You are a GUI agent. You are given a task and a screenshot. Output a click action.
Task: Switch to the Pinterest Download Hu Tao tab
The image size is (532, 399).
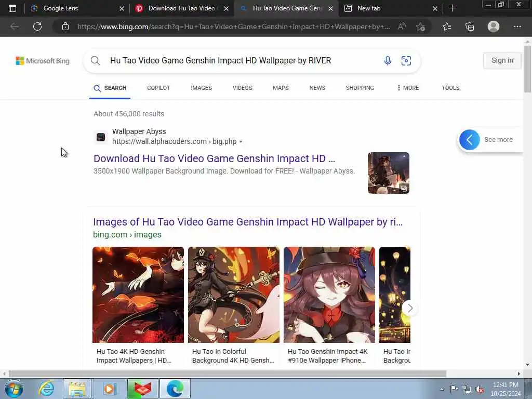click(x=182, y=8)
